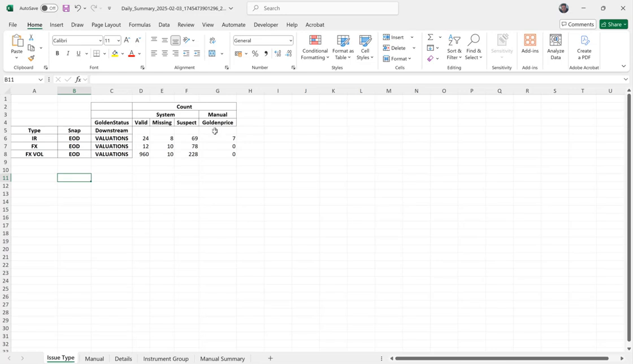Open Find & Select
The height and width of the screenshot is (364, 633).
(x=474, y=47)
